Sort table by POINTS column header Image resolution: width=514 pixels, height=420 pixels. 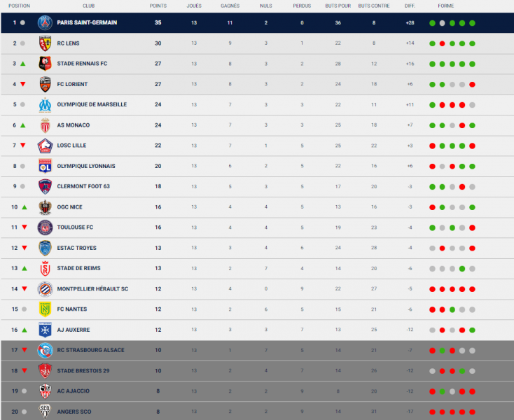(x=158, y=6)
